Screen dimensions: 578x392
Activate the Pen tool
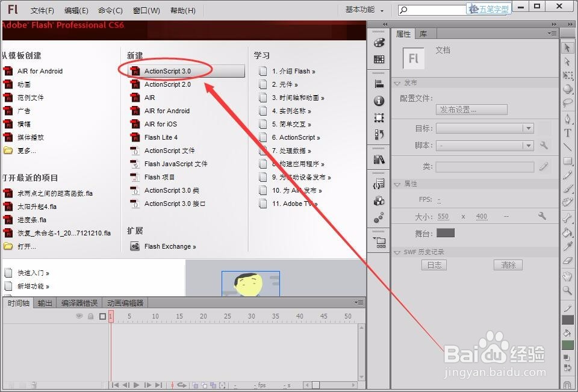567,119
